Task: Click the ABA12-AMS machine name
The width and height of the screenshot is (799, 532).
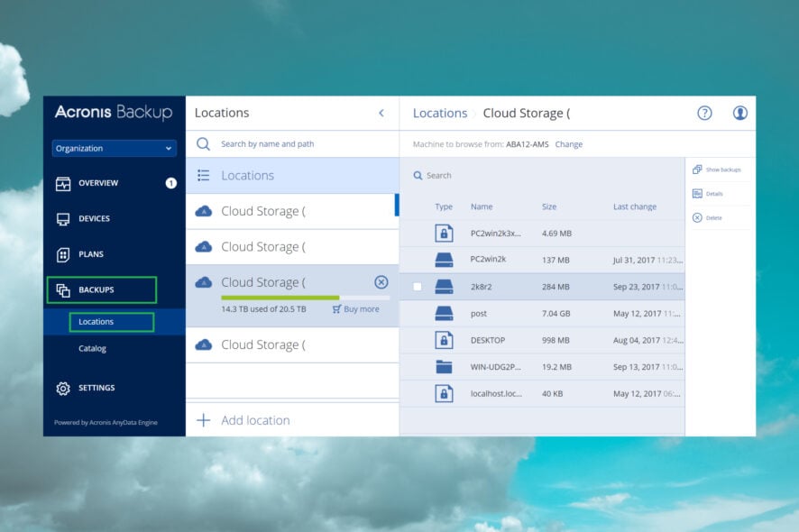Action: (527, 144)
